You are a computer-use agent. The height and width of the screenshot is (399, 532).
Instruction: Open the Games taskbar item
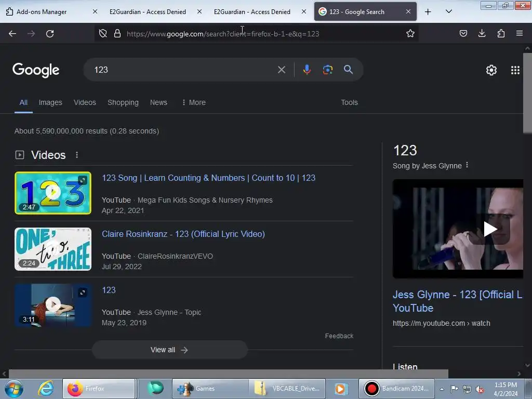tap(210, 389)
